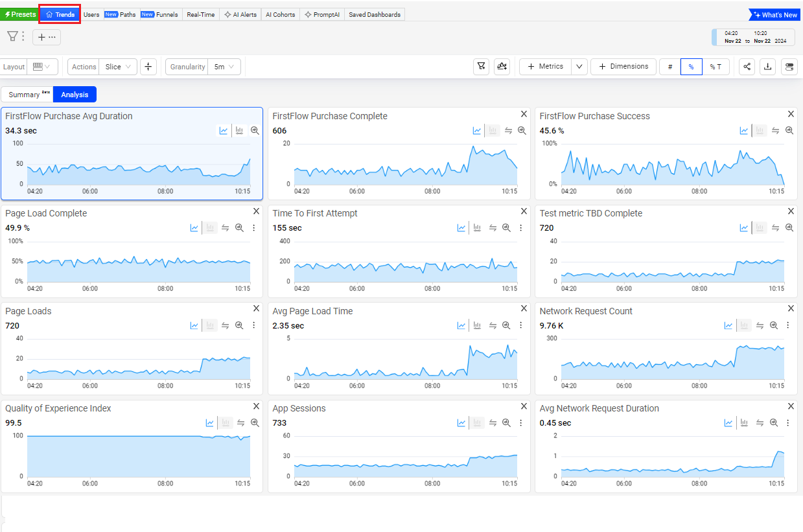Open the Granularity 5m dropdown

(x=224, y=67)
